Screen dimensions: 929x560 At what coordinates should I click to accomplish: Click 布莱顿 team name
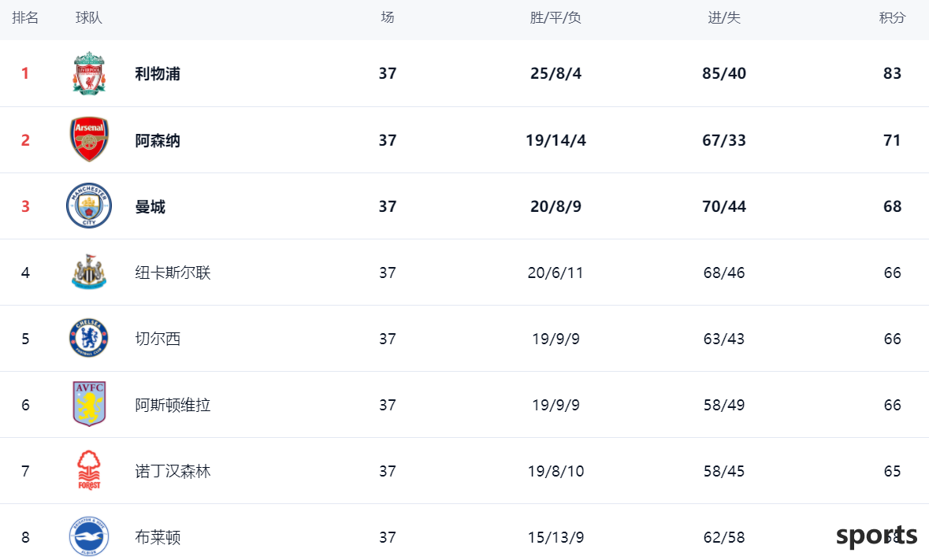(x=158, y=537)
